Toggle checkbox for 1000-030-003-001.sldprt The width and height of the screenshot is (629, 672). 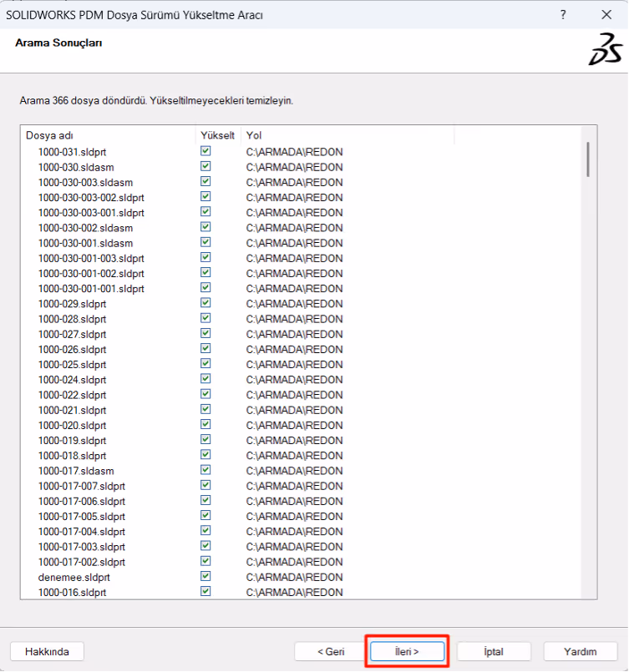[205, 212]
